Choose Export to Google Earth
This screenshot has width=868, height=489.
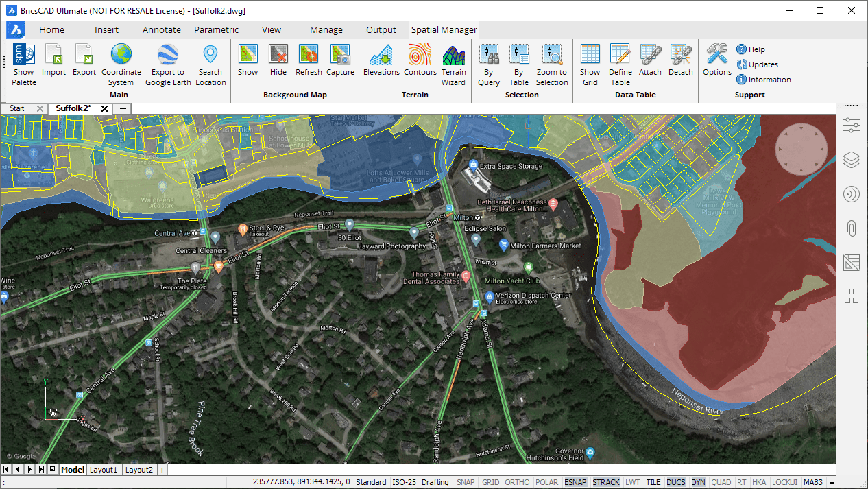[168, 64]
